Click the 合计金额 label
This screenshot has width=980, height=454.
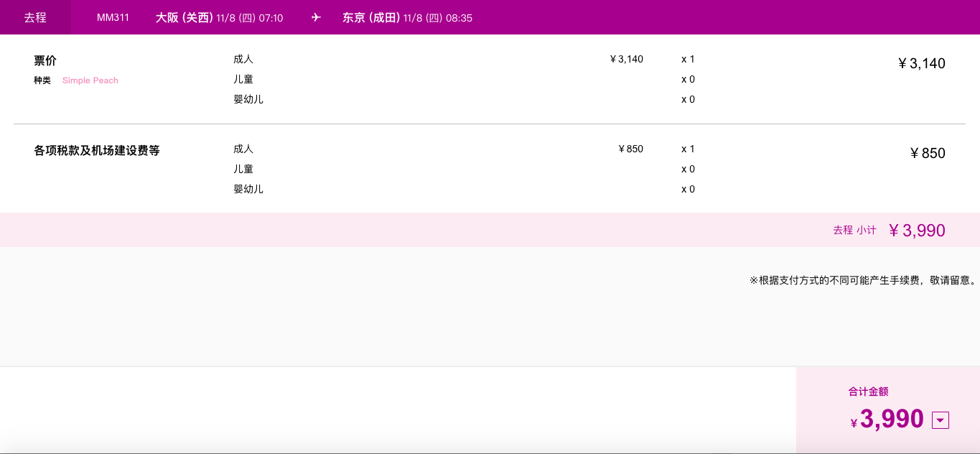868,392
